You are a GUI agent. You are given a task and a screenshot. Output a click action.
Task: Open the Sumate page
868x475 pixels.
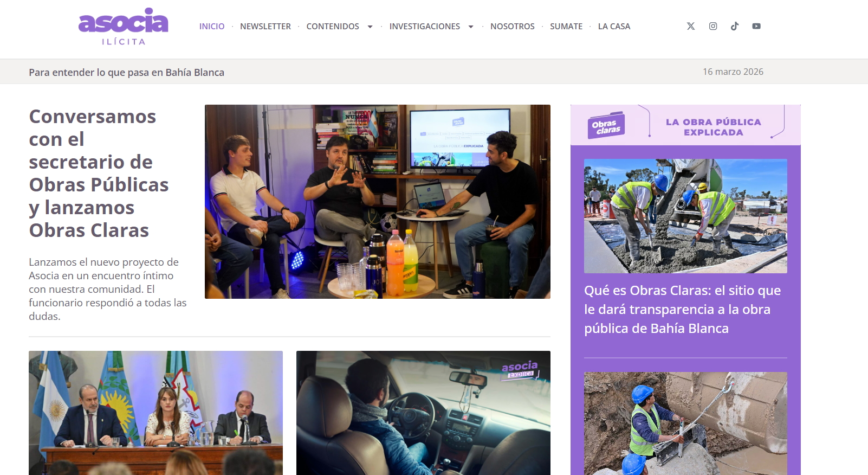(x=566, y=27)
